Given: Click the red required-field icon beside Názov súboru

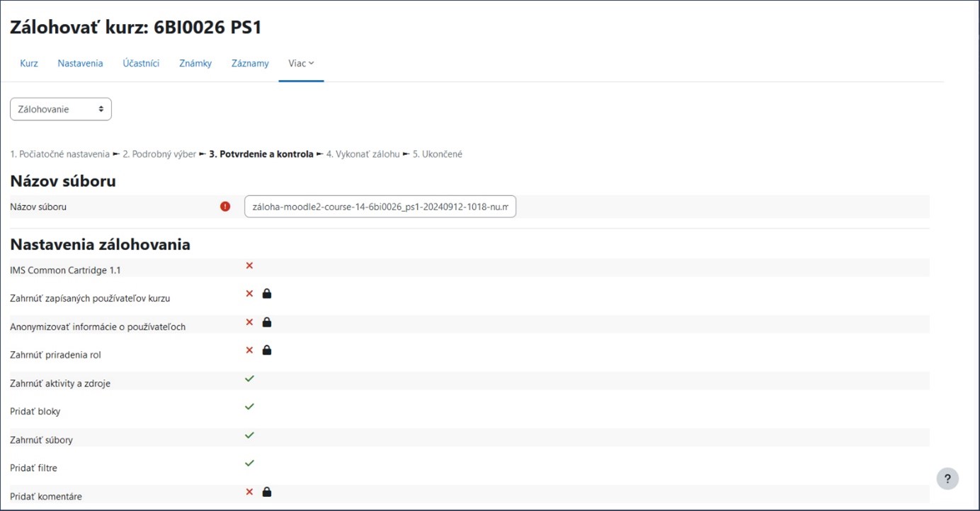Looking at the screenshot, I should pyautogui.click(x=225, y=207).
